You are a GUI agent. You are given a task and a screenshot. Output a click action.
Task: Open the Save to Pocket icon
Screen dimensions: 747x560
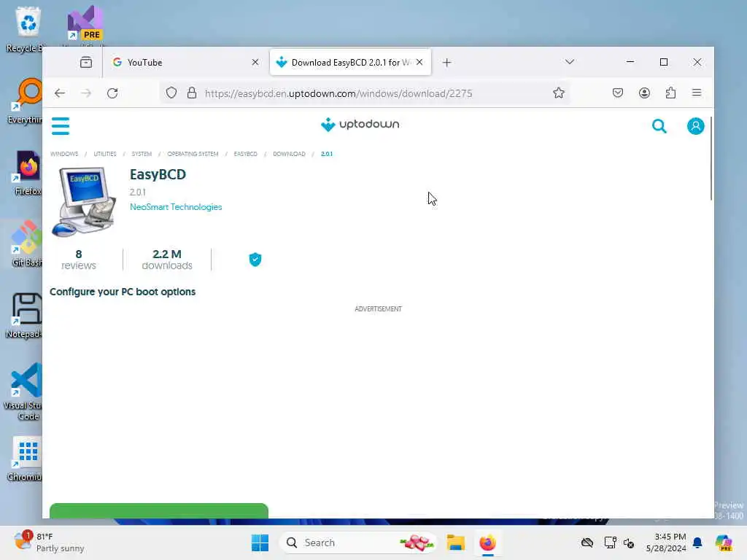pyautogui.click(x=618, y=93)
